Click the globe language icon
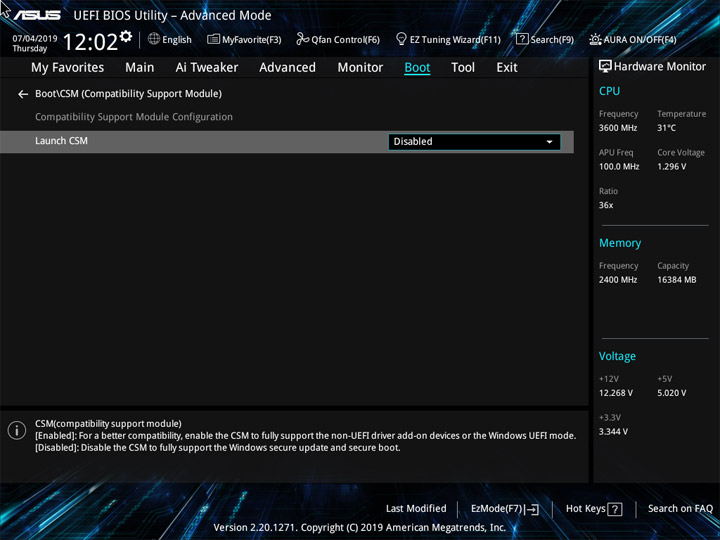The height and width of the screenshot is (540, 720). [154, 39]
